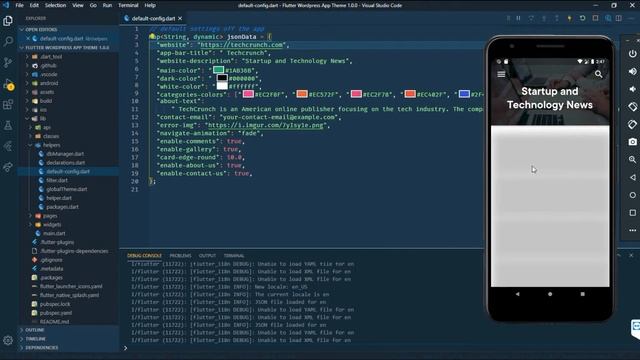Click emulator toolbar back triangle icon
Screen dimensions: 640x360
pos(632,177)
